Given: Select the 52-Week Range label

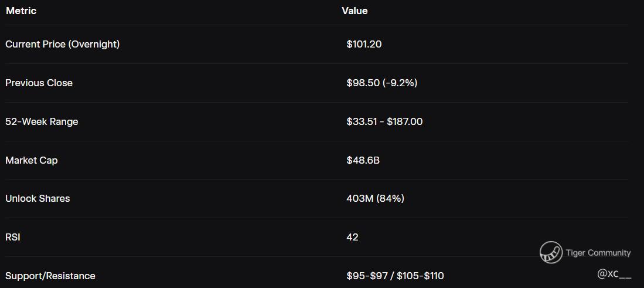Looking at the screenshot, I should pos(42,121).
